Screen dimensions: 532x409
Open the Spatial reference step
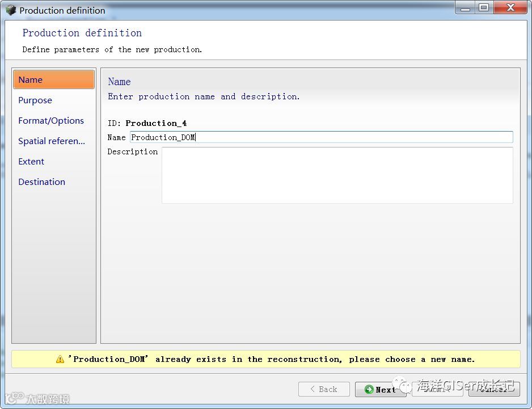point(52,141)
